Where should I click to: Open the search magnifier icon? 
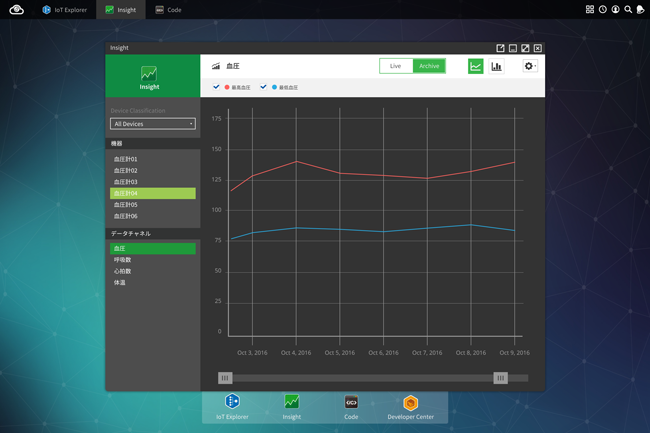point(628,9)
